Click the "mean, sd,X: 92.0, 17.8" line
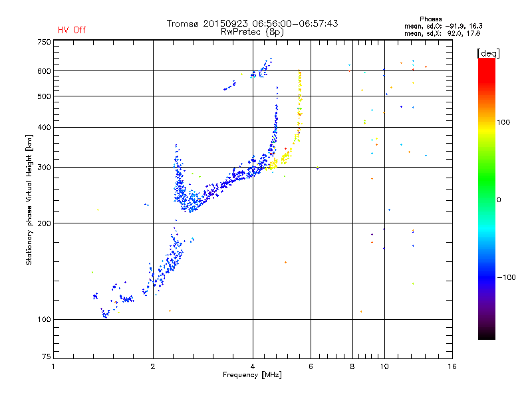The image size is (532, 399). 442,33
